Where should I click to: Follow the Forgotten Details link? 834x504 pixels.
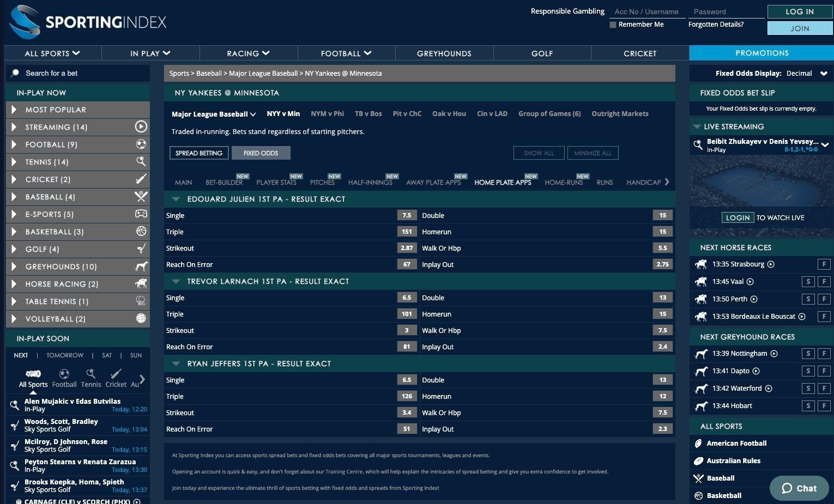tap(716, 25)
